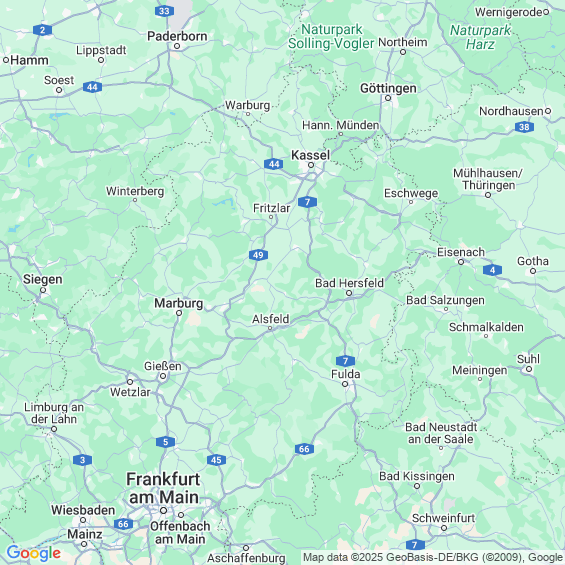The image size is (565, 565).
Task: Select the Marburg city marker
Action: [179, 313]
